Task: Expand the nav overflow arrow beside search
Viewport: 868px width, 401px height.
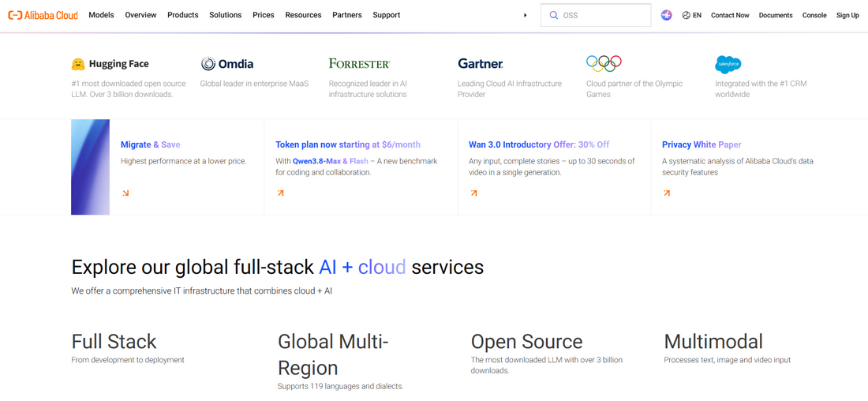Action: point(526,16)
